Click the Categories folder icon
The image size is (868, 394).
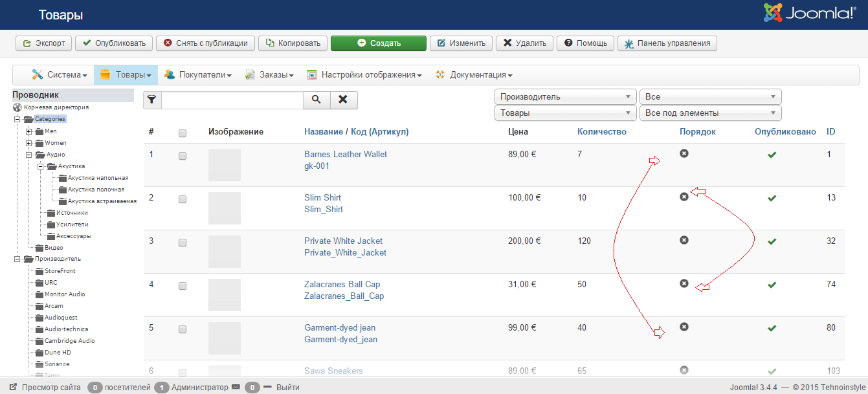coord(28,119)
